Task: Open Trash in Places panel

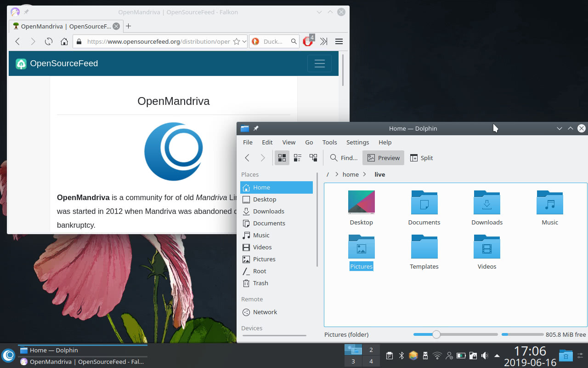Action: click(277, 283)
